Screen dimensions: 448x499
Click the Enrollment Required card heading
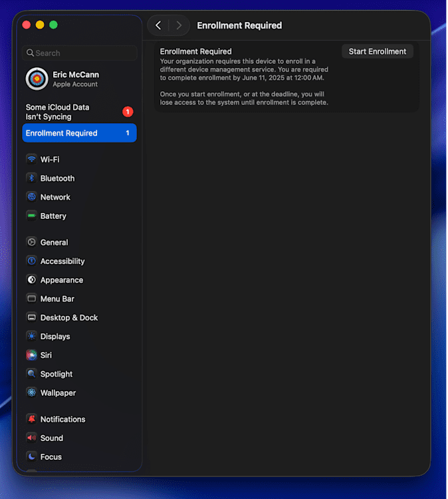(196, 51)
